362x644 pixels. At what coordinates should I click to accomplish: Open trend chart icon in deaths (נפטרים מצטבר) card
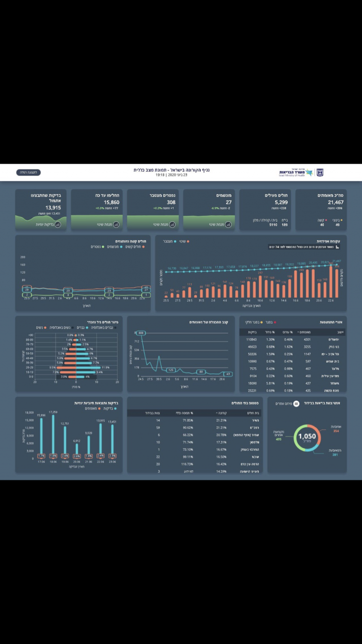pos(172,225)
